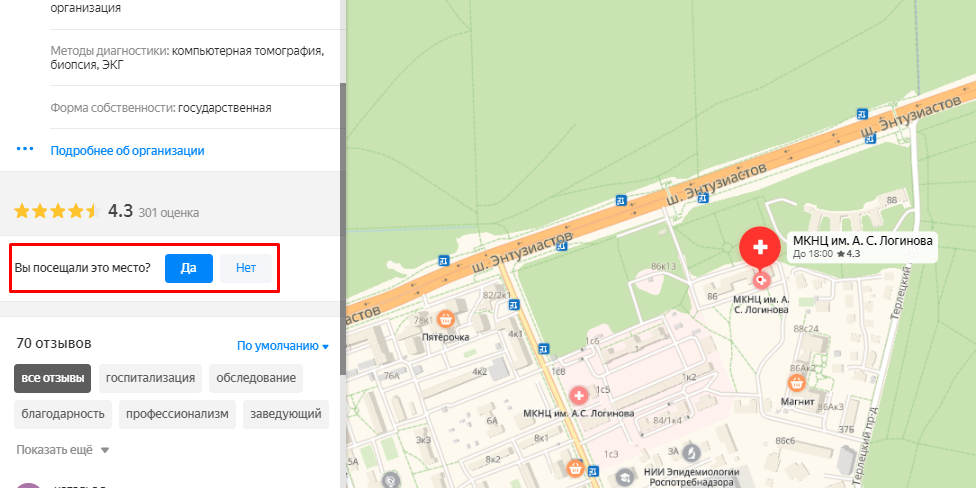
Task: Click the bus stop icon between 4к1 and 1с6
Action: tap(543, 348)
